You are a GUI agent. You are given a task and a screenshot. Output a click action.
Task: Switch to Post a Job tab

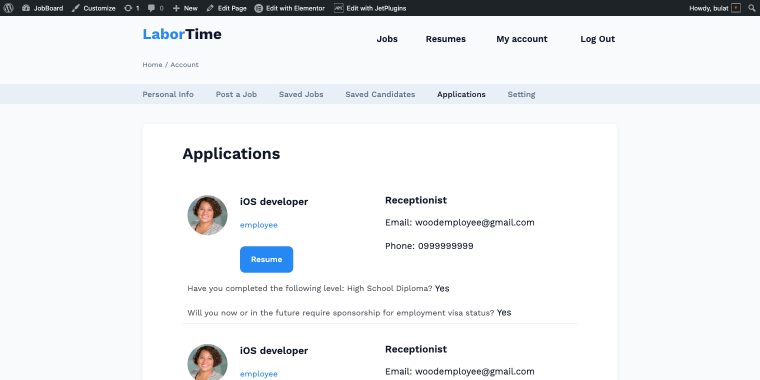(x=236, y=94)
